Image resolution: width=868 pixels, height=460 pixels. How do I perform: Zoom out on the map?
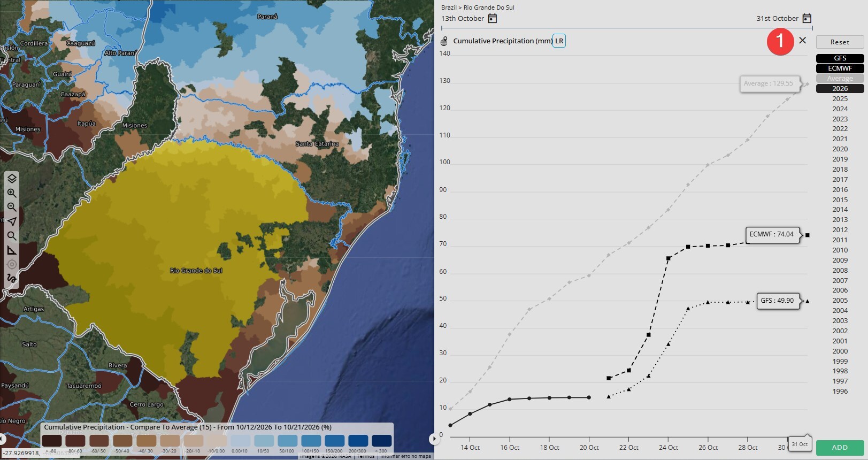coord(12,207)
